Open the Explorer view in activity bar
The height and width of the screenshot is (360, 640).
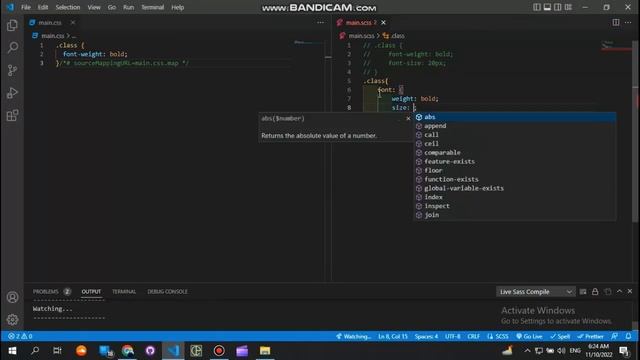pos(12,25)
